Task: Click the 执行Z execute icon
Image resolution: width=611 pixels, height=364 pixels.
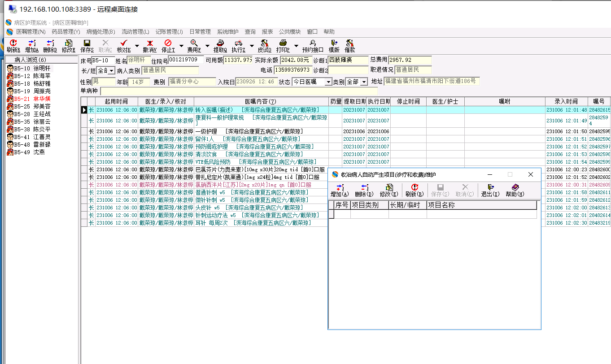Action: [x=238, y=43]
